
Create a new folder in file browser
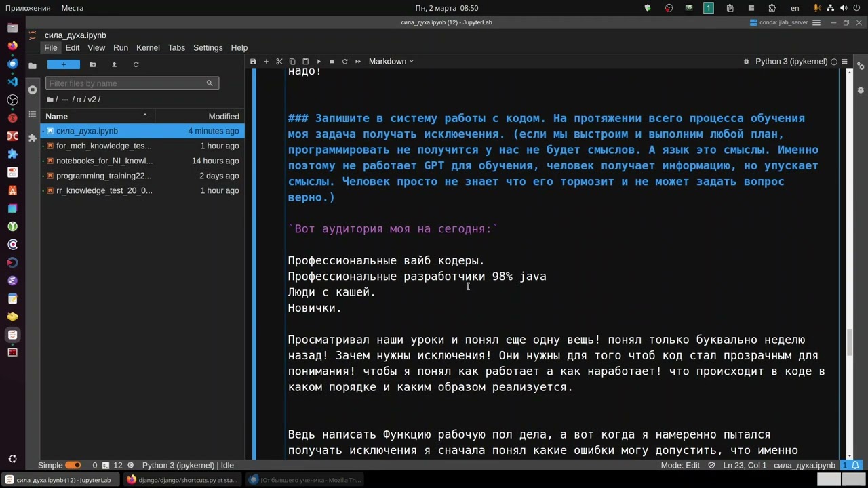pos(92,64)
